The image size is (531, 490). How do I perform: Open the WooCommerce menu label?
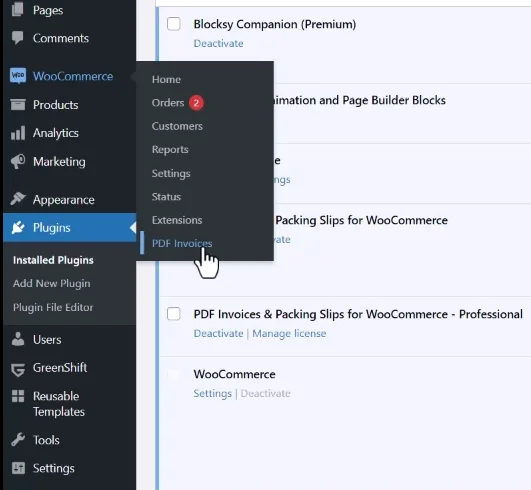click(73, 76)
